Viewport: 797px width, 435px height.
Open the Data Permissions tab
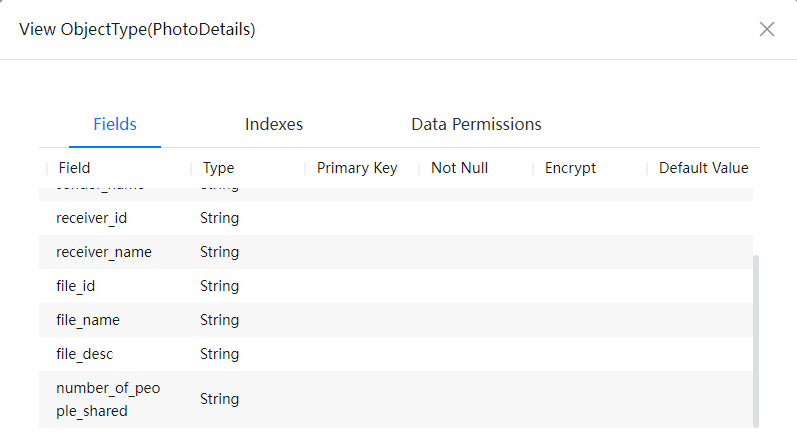[x=476, y=124]
